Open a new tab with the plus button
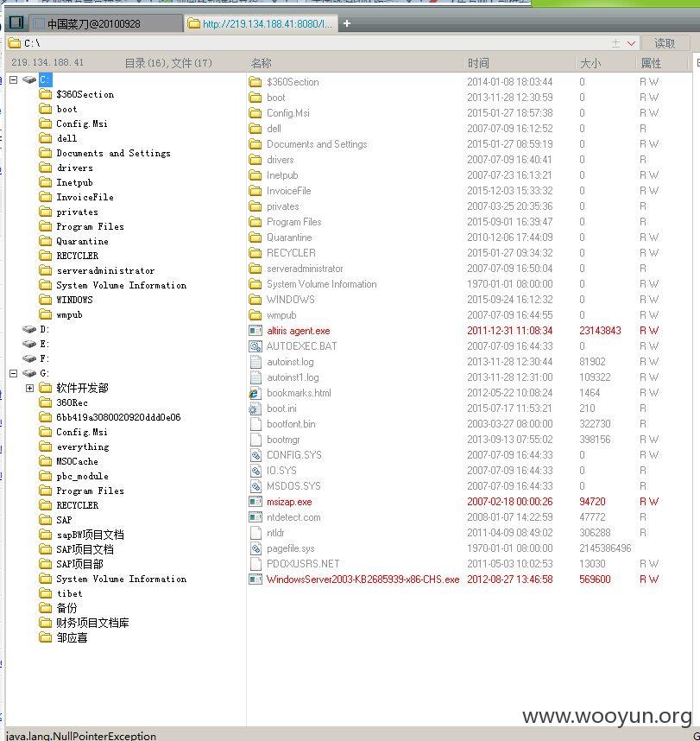This screenshot has height=741, width=700. click(347, 23)
